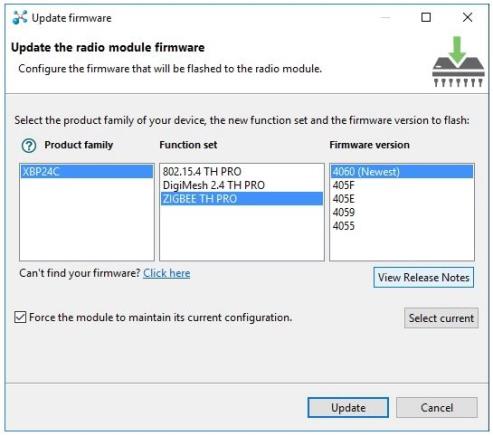493x436 pixels.
Task: Select firmware version 4055
Action: coord(402,226)
